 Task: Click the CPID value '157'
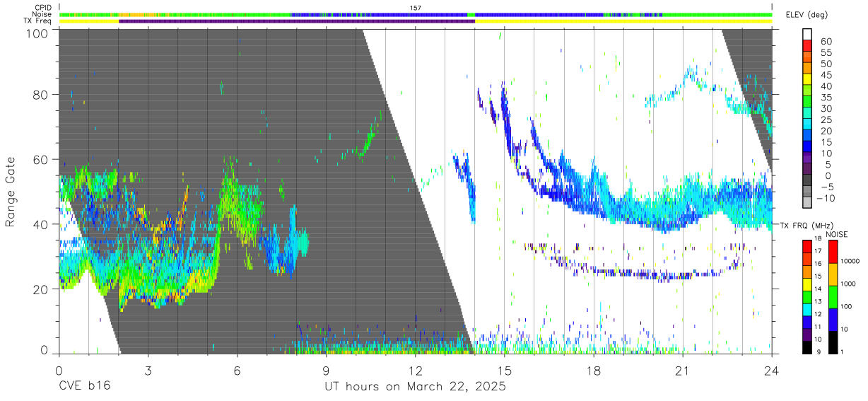[x=416, y=8]
